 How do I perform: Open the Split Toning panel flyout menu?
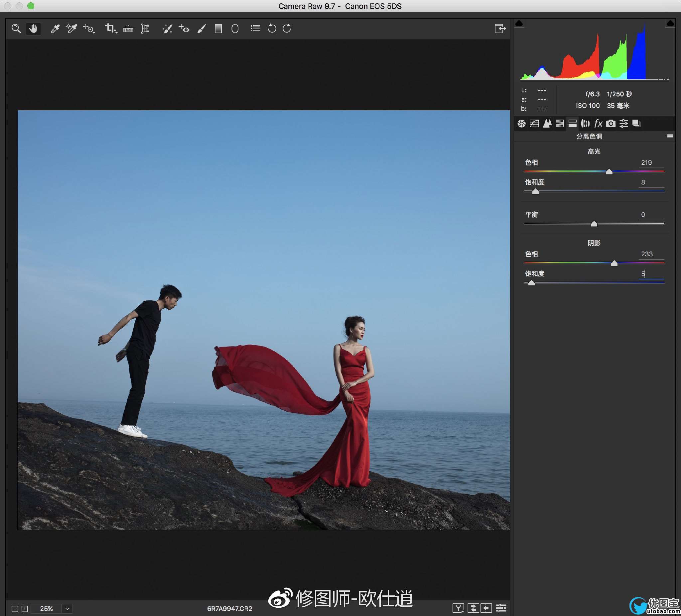pos(670,136)
